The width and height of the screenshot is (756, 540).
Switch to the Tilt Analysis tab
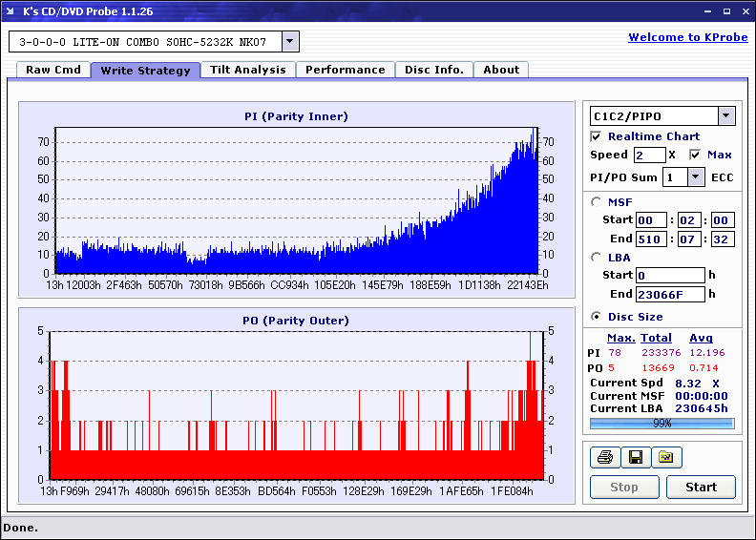(248, 70)
